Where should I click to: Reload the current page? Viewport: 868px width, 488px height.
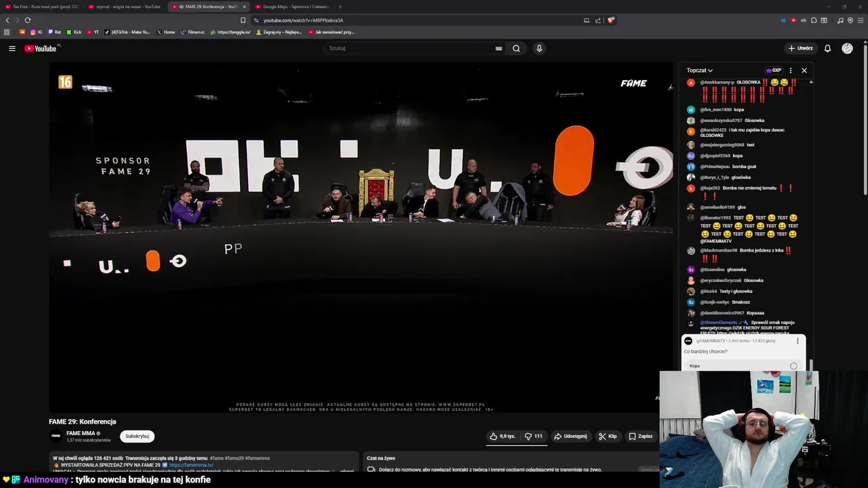point(28,20)
